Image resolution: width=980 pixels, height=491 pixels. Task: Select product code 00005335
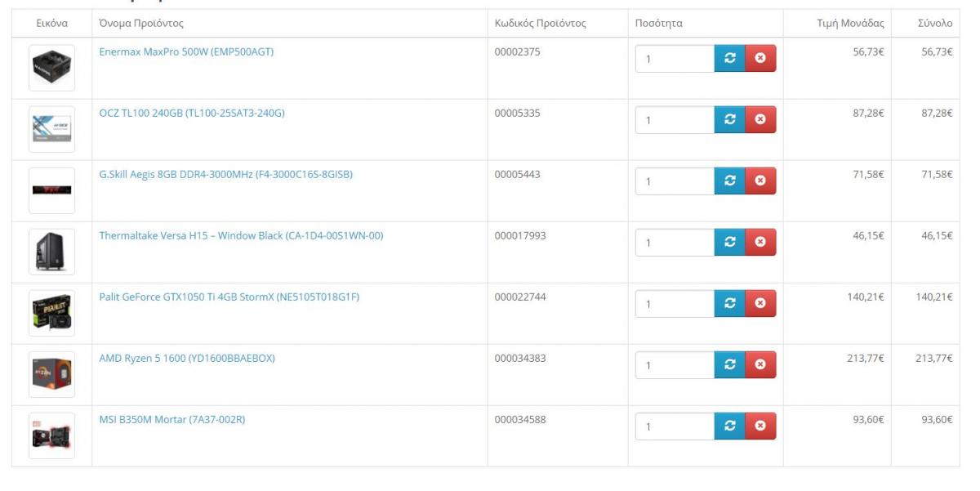point(518,113)
